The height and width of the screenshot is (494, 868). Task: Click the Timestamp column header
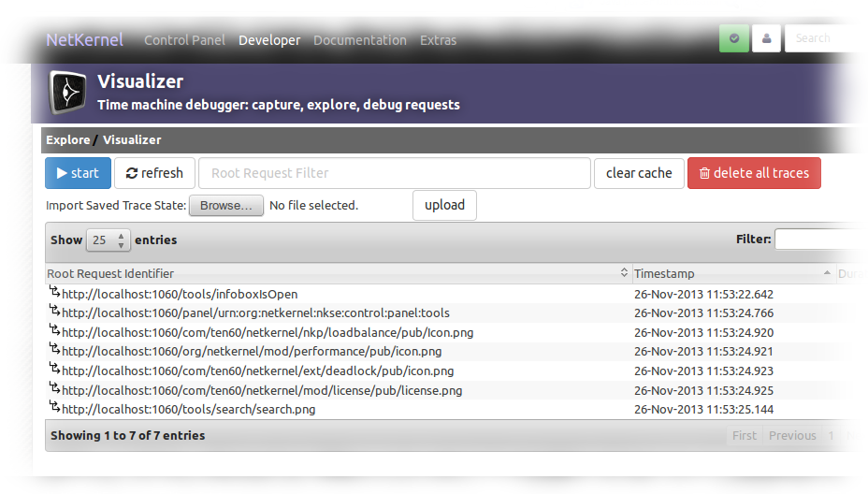[x=733, y=273]
